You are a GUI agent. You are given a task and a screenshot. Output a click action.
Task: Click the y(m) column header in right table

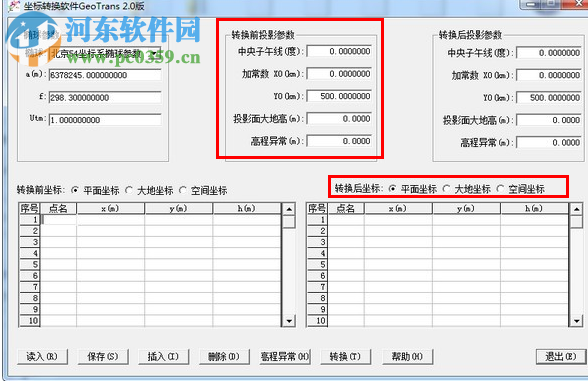(466, 208)
